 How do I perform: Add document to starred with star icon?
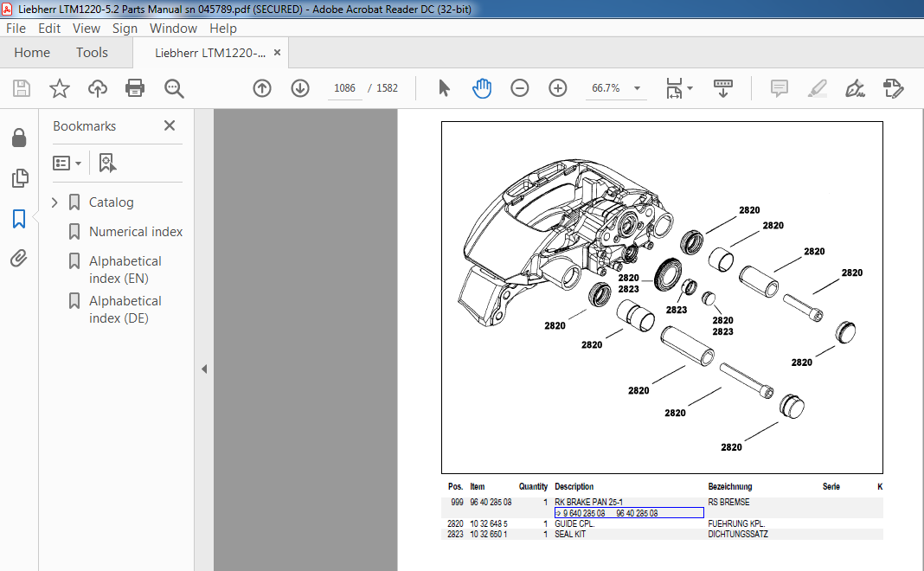click(60, 88)
